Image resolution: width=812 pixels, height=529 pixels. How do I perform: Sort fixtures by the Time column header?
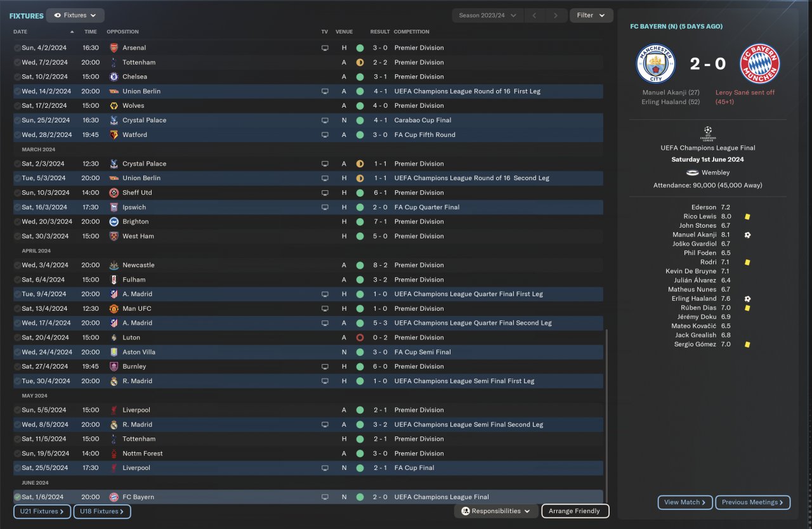pyautogui.click(x=91, y=32)
